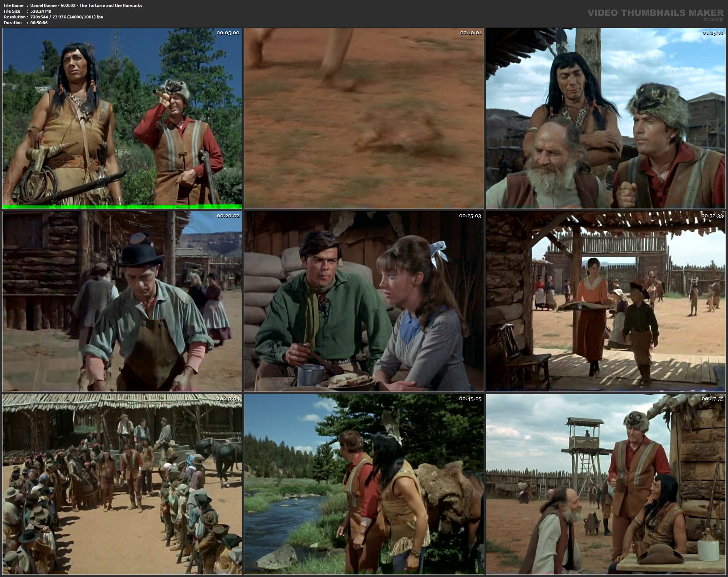Click the 'by Scorp' credit text
728x577 pixels.
pyautogui.click(x=713, y=19)
